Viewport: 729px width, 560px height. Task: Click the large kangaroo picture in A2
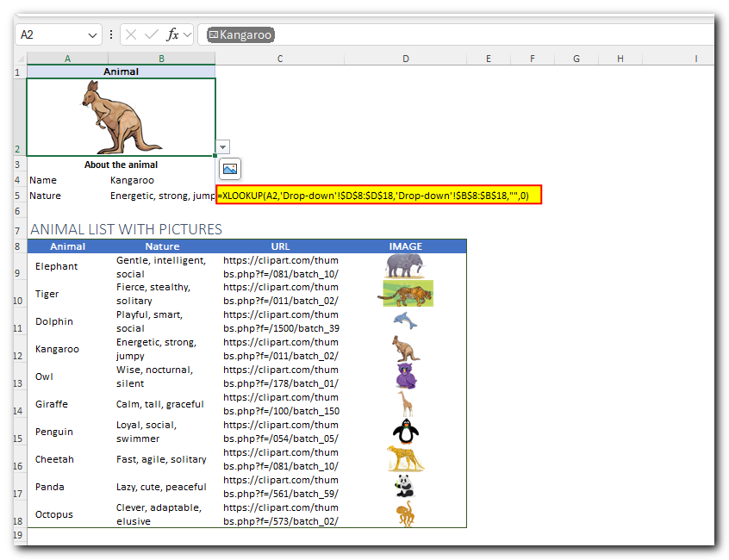pos(120,117)
